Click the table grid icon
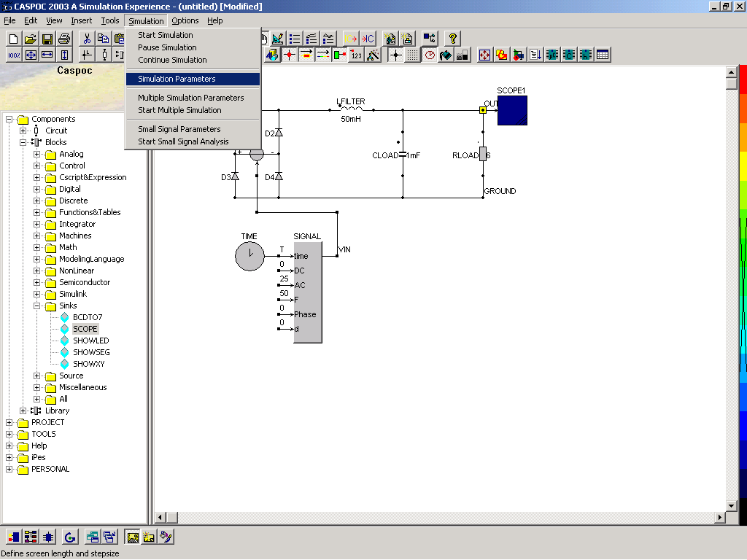The height and width of the screenshot is (560, 747). (602, 55)
